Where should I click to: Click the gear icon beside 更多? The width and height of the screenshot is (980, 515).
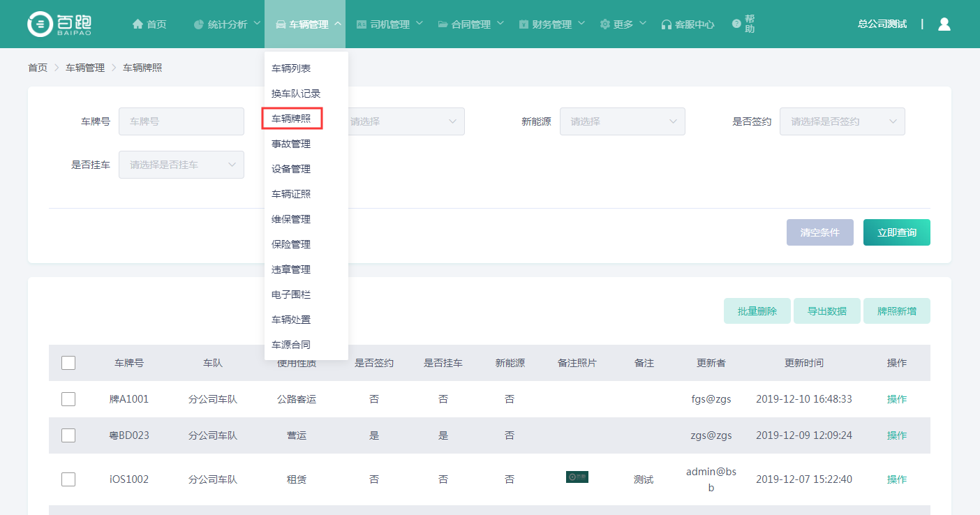604,24
